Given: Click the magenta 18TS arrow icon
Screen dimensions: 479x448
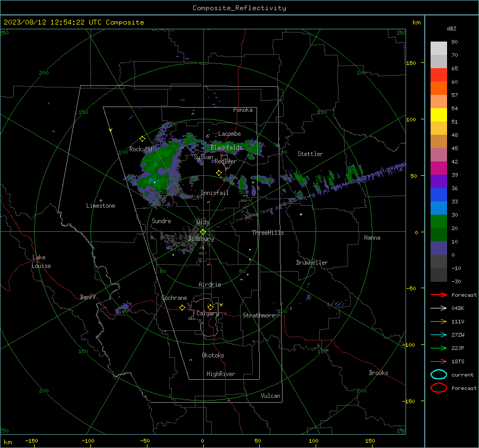Looking at the screenshot, I should 439,362.
